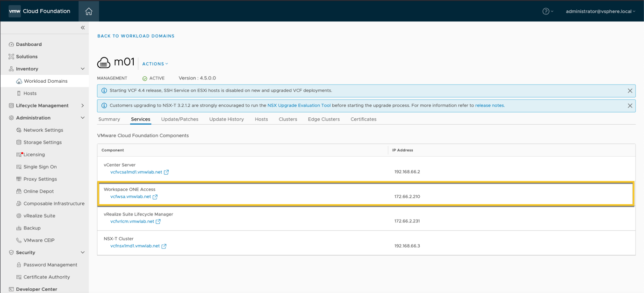Collapse the sidebar using double chevron icon
This screenshot has height=293, width=644.
point(83,28)
